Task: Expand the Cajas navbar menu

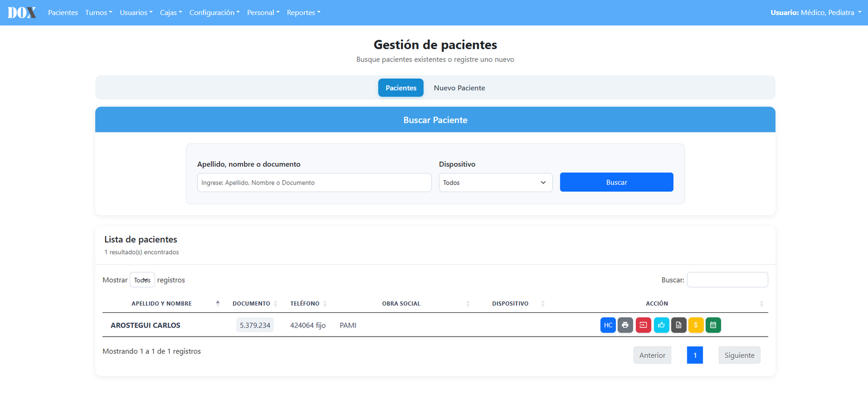Action: pos(171,12)
